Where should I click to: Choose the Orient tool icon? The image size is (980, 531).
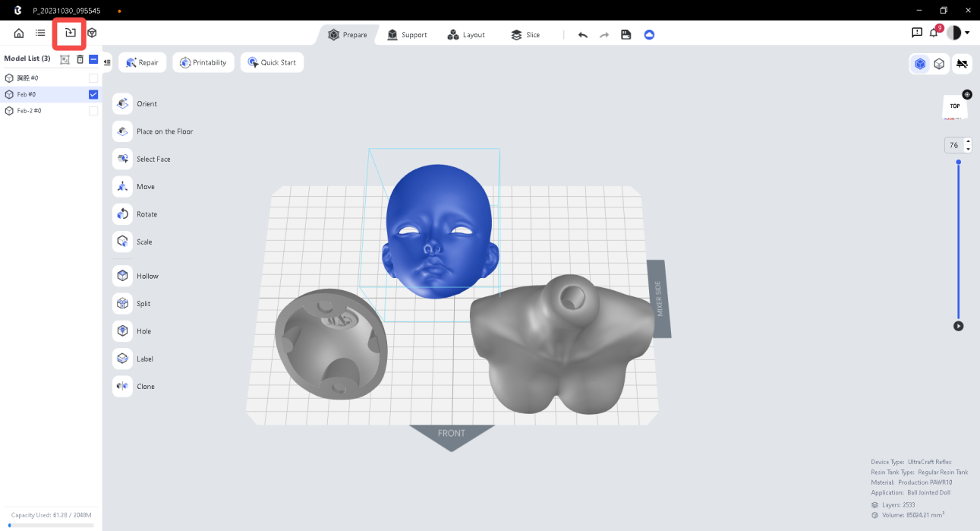pos(122,103)
